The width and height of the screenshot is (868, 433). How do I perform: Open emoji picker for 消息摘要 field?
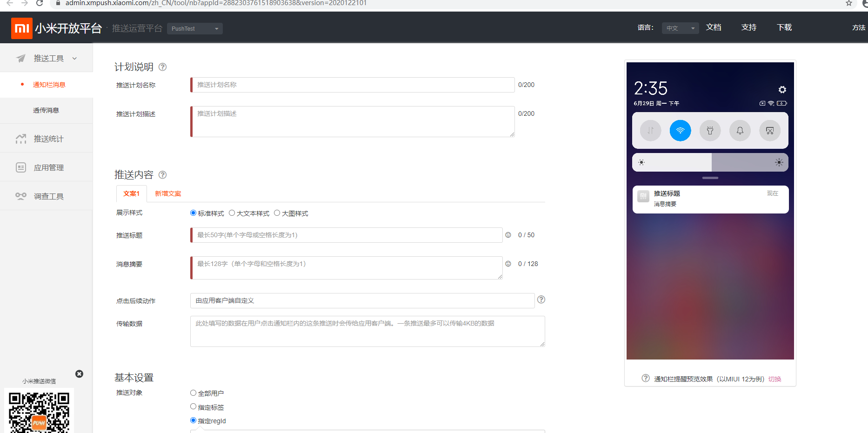(x=508, y=264)
